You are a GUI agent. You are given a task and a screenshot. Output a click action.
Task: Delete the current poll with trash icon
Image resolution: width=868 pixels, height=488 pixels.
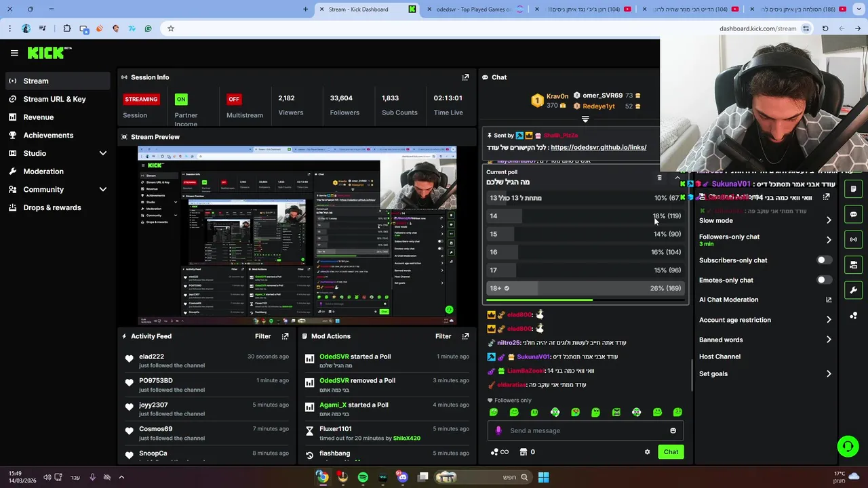point(659,178)
